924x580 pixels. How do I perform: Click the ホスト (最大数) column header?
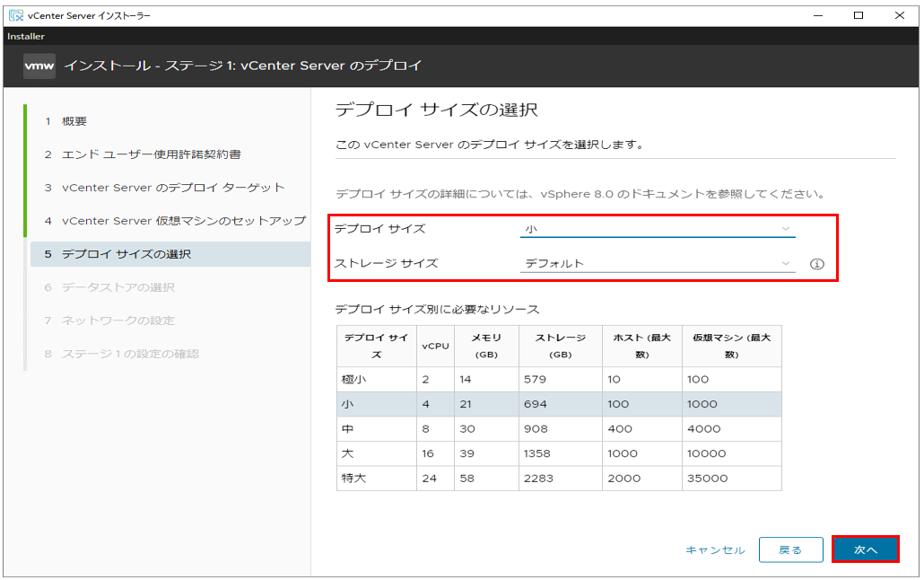642,346
